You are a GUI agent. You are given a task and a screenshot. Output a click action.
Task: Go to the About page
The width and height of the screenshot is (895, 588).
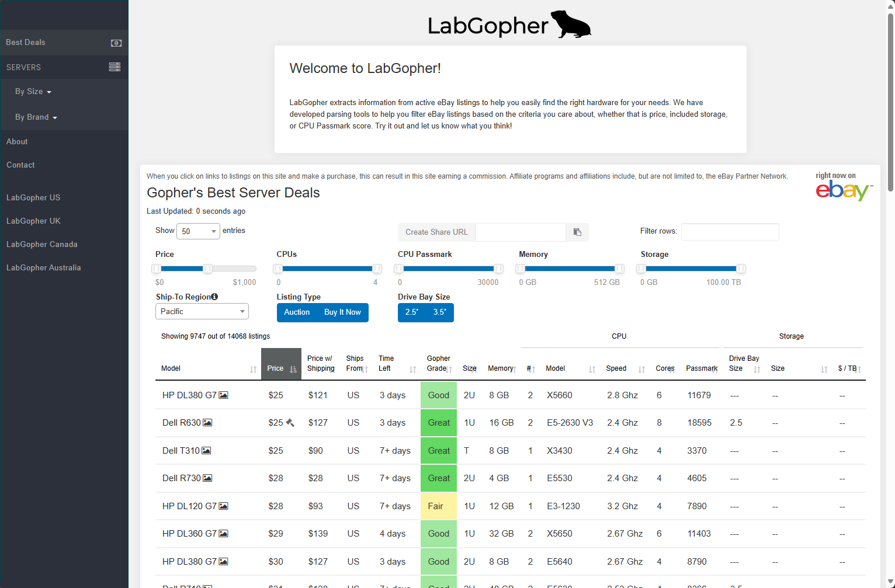[17, 142]
